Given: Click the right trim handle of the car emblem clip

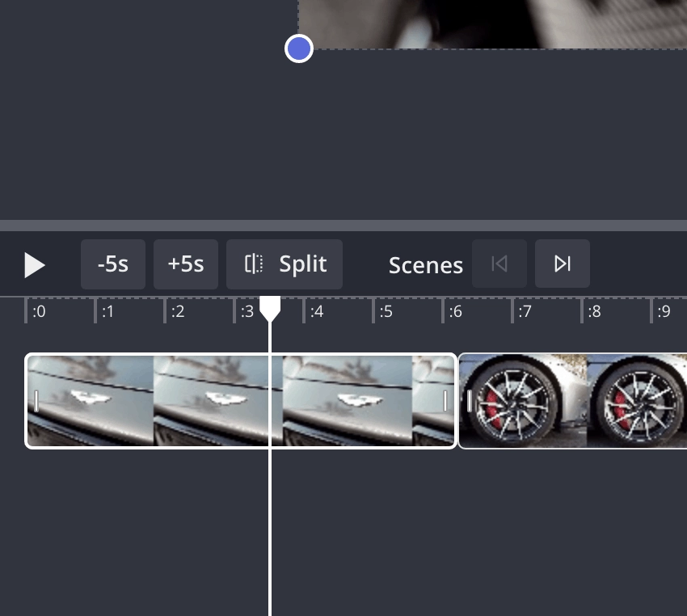Looking at the screenshot, I should pyautogui.click(x=445, y=400).
